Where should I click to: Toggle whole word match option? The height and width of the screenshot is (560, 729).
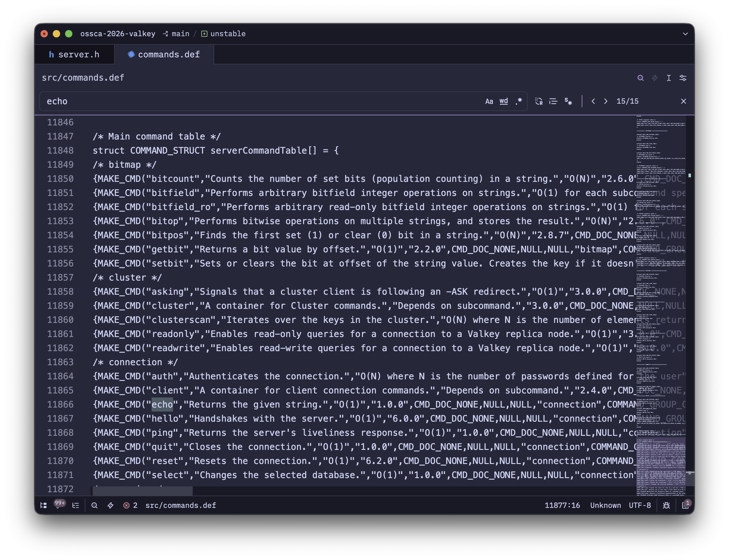pos(503,101)
